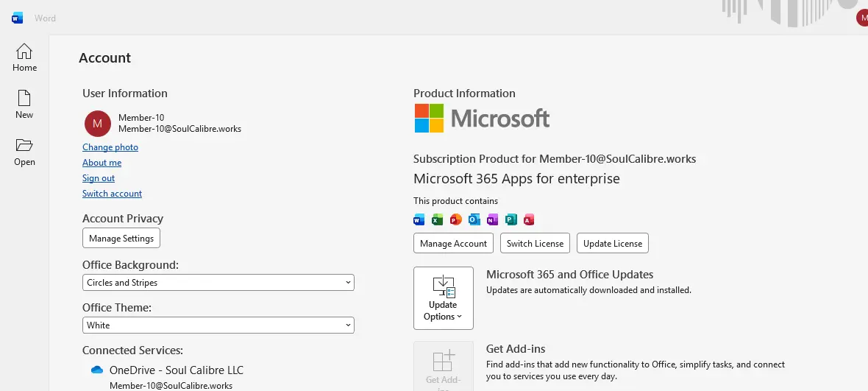The width and height of the screenshot is (868, 391).
Task: Click the Word app logo icon
Action: pos(17,18)
